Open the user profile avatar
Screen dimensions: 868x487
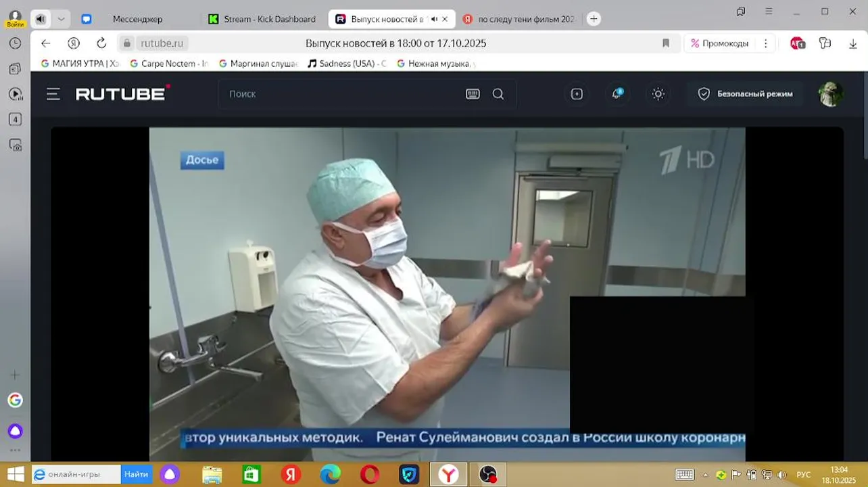click(x=830, y=94)
